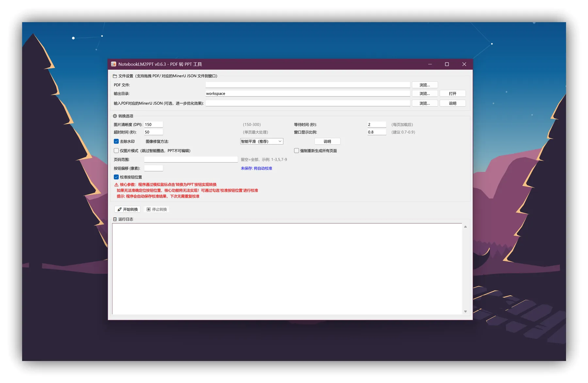Click the clipboard icon beside 运行日志

click(x=115, y=219)
